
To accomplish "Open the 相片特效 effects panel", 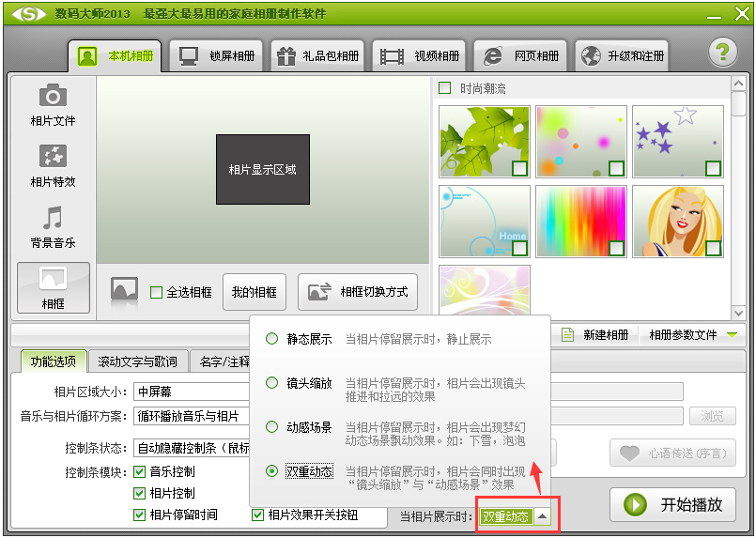I will pos(53,156).
